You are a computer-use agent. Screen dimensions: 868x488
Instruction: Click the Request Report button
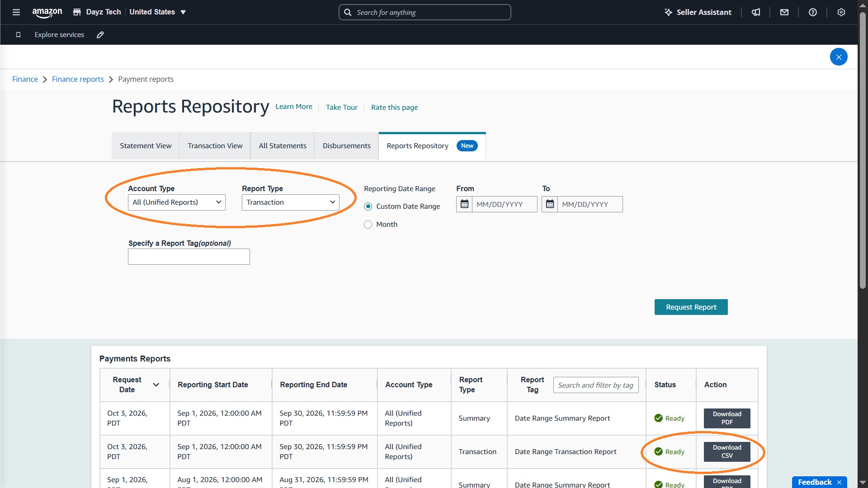pos(691,307)
